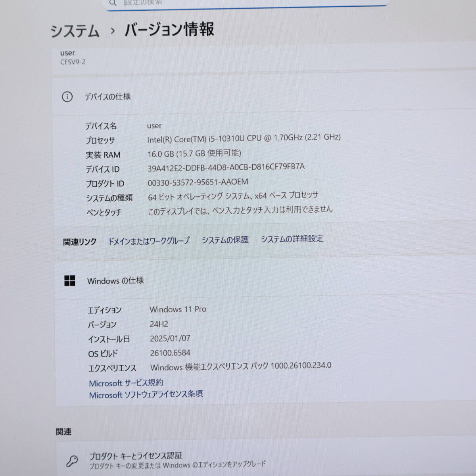The image size is (476, 476).
Task: Select the デバイス ID value 39A412E2 text
Action: 226,167
